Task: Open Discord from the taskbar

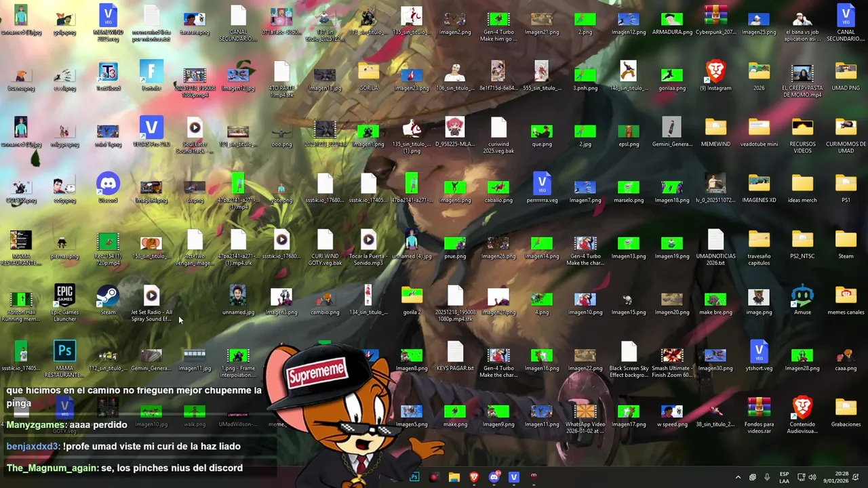Action: tap(494, 477)
